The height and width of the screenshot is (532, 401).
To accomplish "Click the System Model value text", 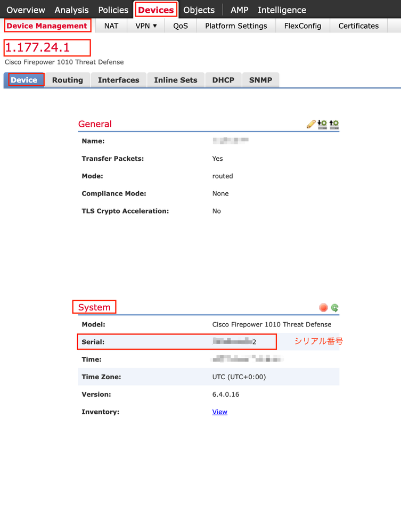I will pyautogui.click(x=272, y=324).
